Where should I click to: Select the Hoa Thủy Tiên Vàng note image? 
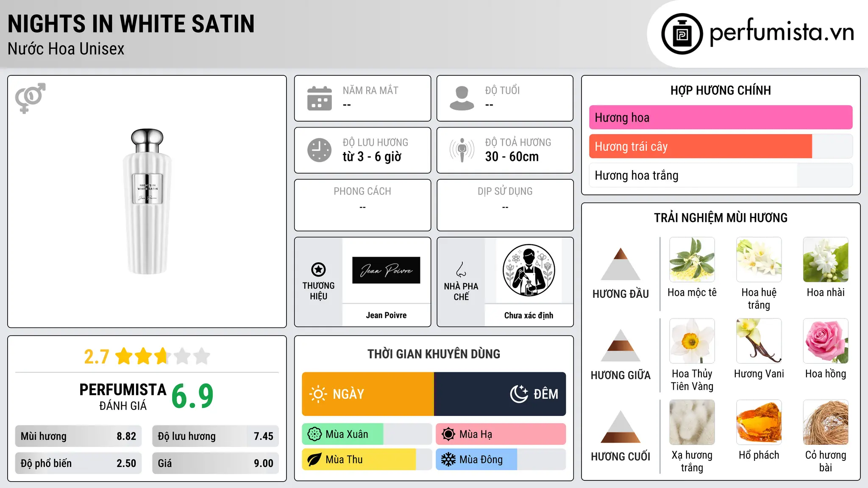coord(692,341)
